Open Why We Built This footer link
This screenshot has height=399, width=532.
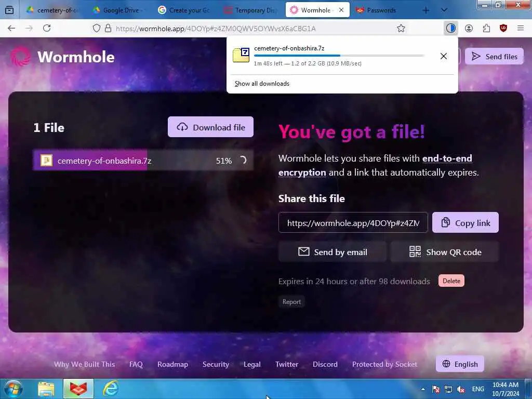point(85,364)
